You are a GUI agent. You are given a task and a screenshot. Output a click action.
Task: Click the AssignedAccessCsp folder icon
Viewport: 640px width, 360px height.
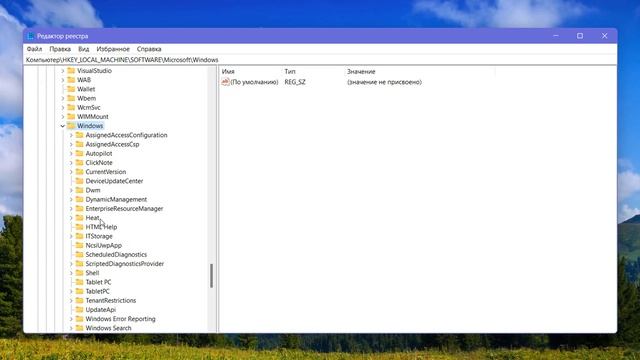[80, 144]
